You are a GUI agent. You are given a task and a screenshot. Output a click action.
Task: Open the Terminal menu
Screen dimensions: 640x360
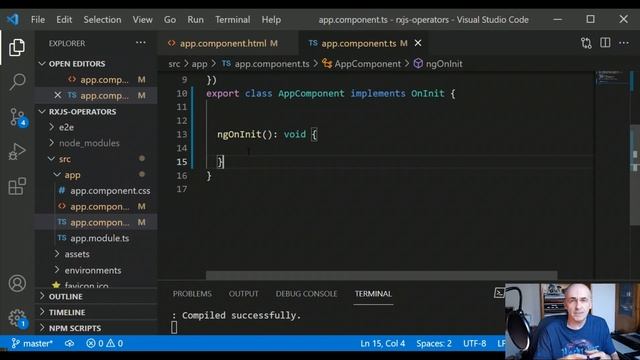click(x=233, y=20)
